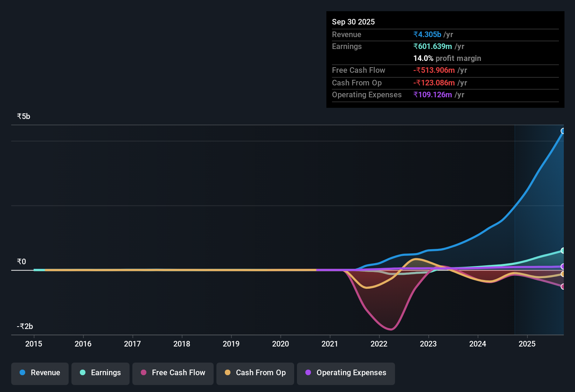Select the Free Cash Flow legend entry
This screenshot has width=575, height=392.
(173, 373)
